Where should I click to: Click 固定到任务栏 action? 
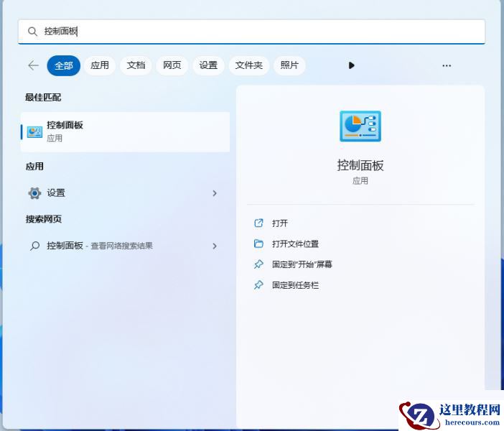[295, 285]
